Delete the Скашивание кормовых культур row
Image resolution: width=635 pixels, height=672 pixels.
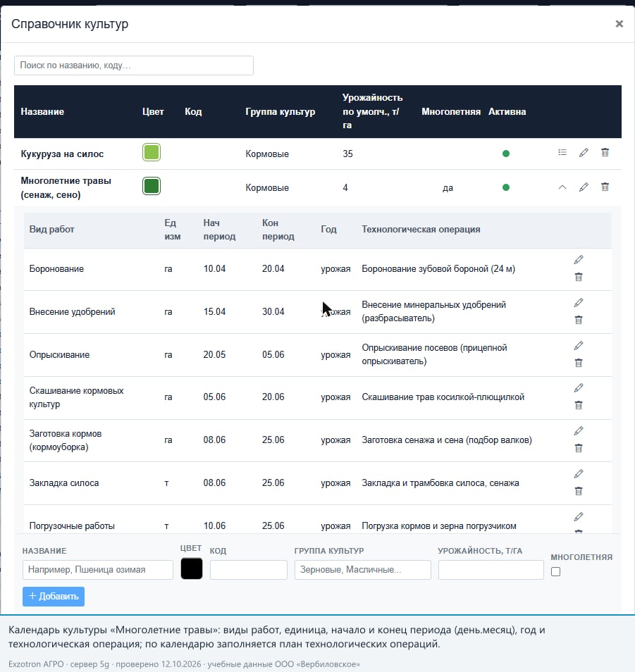(579, 405)
